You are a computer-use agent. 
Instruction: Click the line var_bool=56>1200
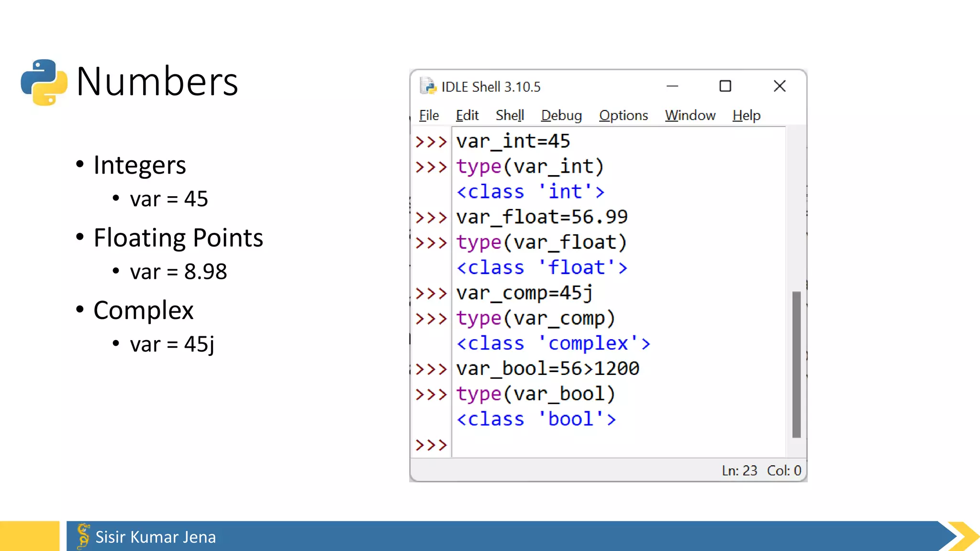coord(547,369)
